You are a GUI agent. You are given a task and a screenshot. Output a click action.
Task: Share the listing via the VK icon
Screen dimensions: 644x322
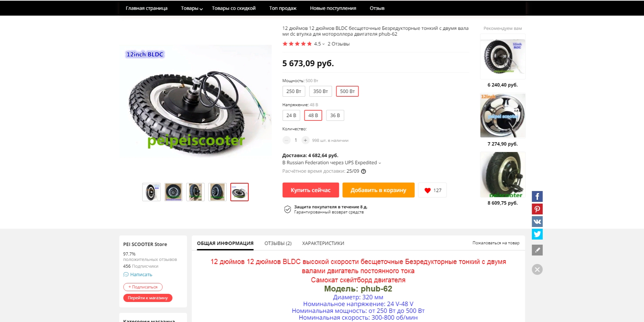coord(537,222)
